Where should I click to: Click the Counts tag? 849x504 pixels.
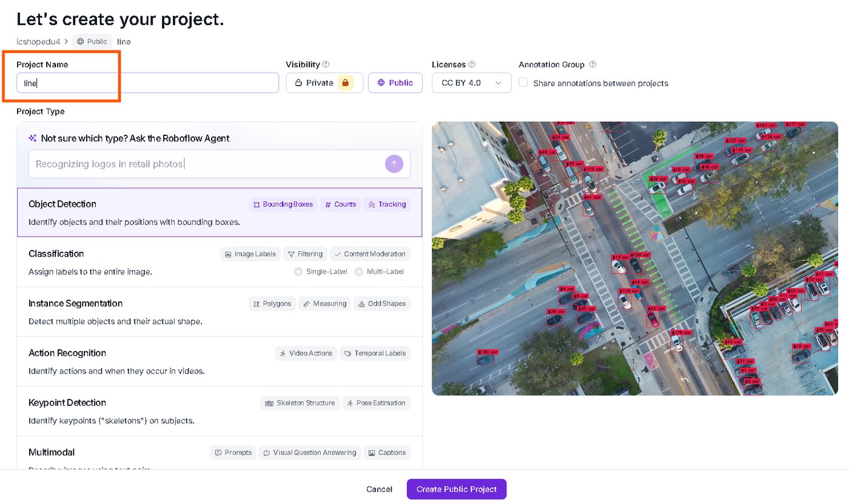coord(340,204)
